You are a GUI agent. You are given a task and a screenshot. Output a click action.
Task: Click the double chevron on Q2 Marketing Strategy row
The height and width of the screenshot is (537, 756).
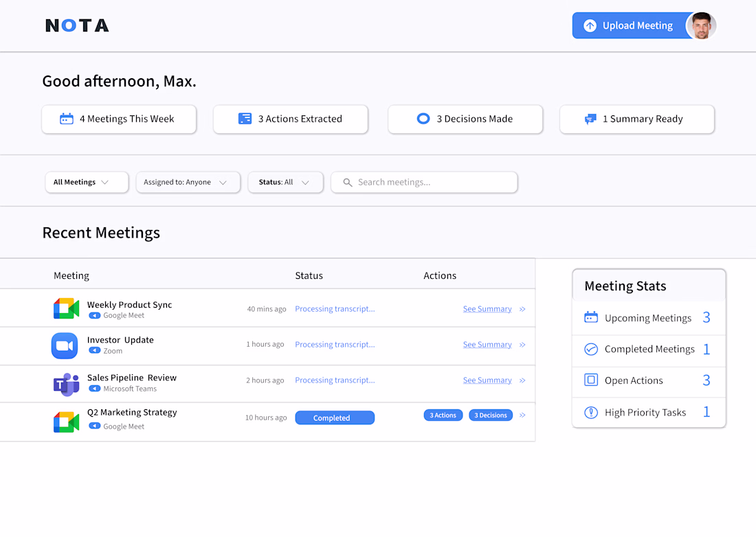tap(522, 415)
